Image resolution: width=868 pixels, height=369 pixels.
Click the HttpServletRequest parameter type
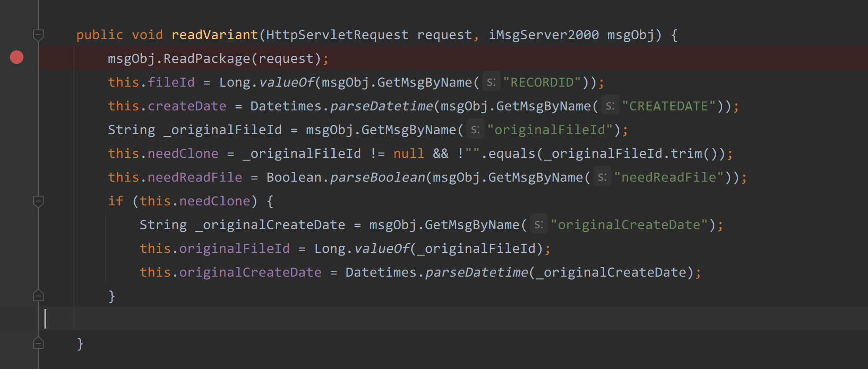coord(337,35)
